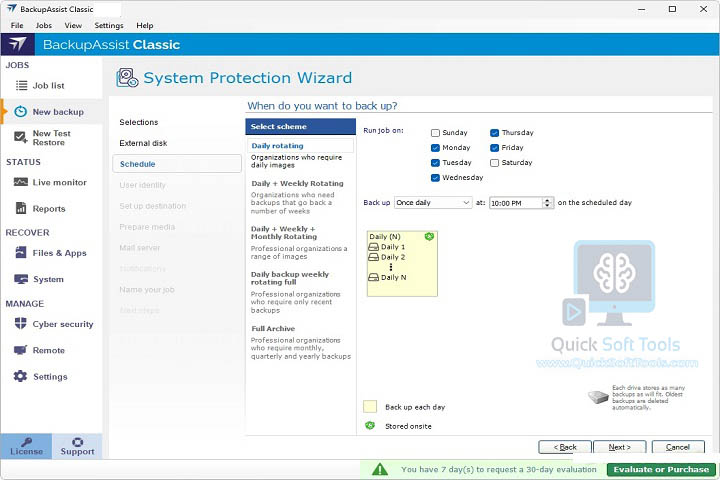
Task: Click the yellow Back up each day swatch
Action: [x=370, y=407]
